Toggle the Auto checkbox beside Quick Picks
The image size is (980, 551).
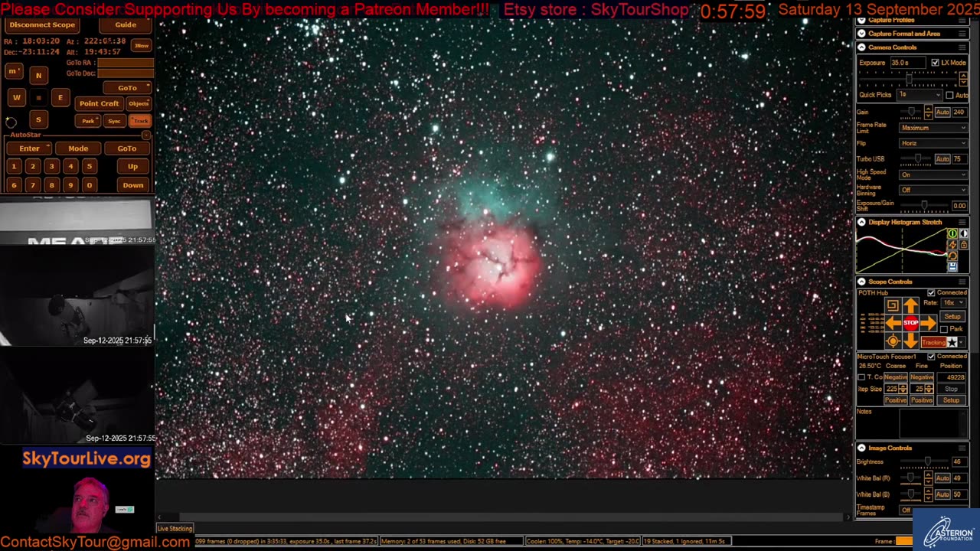coord(949,95)
